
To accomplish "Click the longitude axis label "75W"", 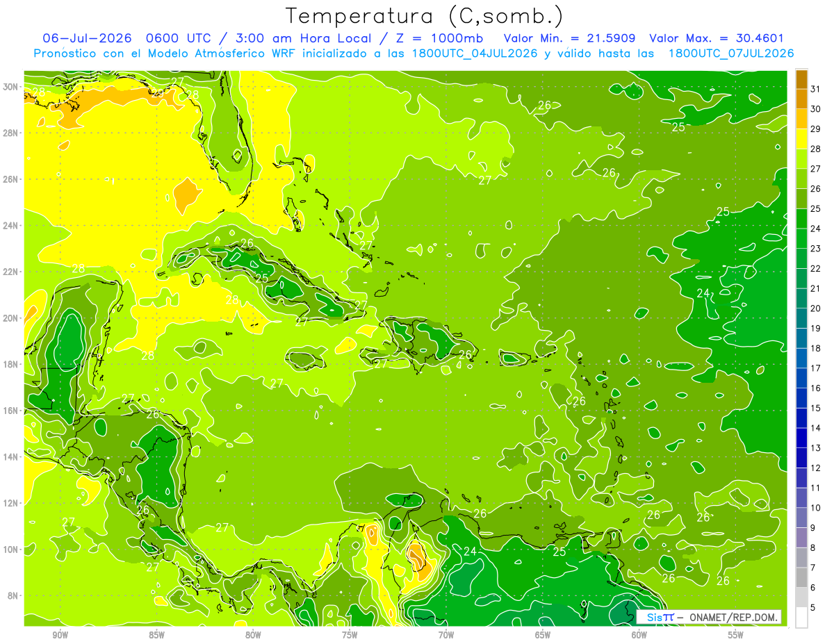I will [x=350, y=634].
